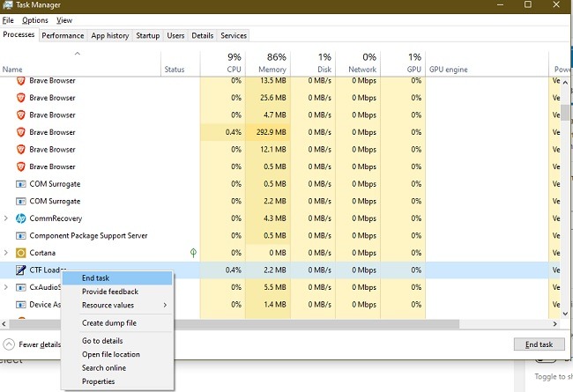
Task: Click the horizontal scrollbar right arrow
Action: point(555,323)
